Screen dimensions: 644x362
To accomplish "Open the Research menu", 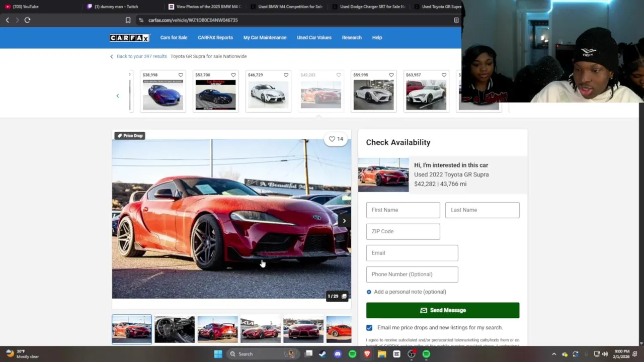I will click(x=352, y=38).
